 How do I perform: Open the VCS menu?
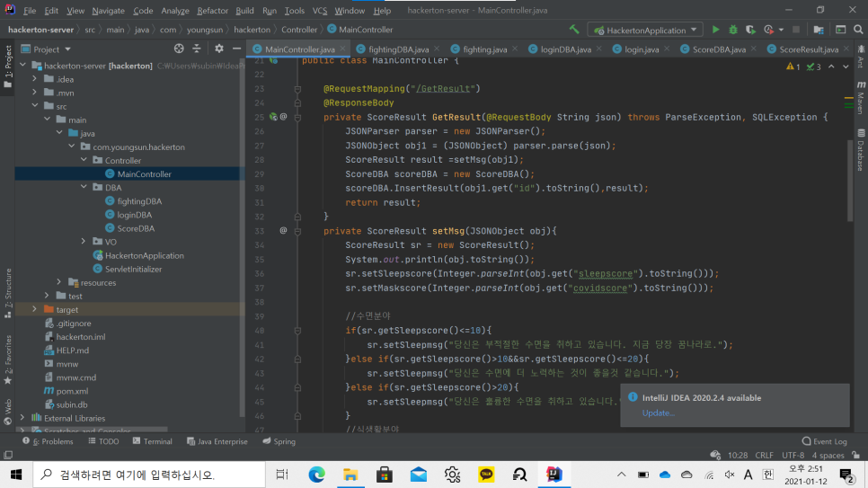(x=319, y=11)
